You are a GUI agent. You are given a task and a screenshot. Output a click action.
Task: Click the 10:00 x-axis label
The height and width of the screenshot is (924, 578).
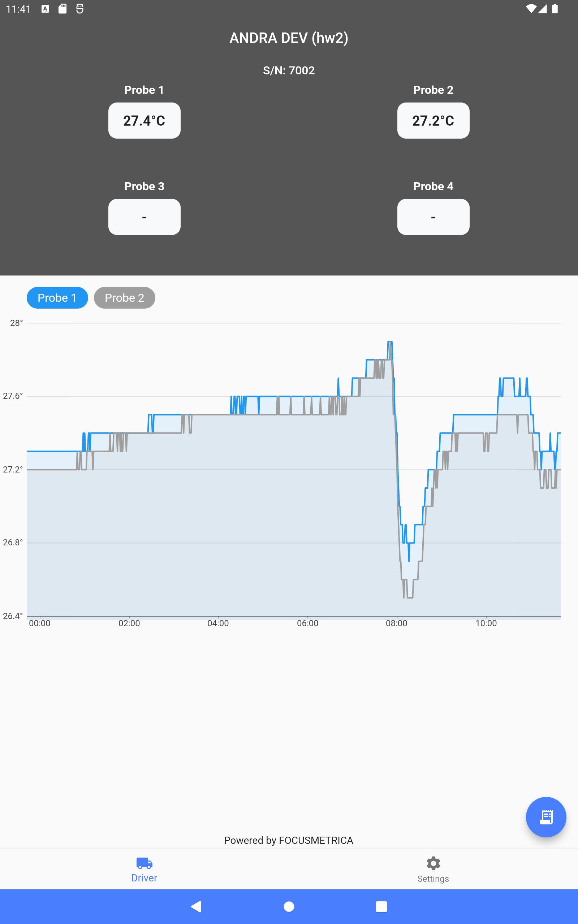pyautogui.click(x=486, y=623)
